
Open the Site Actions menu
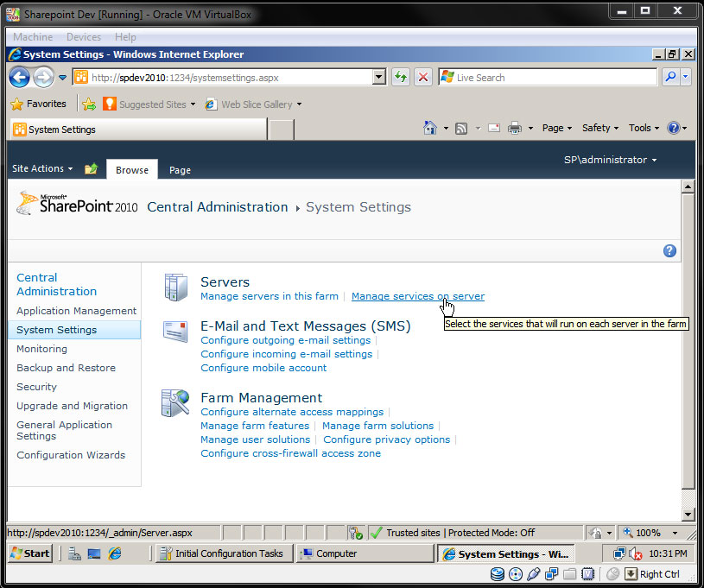click(42, 168)
